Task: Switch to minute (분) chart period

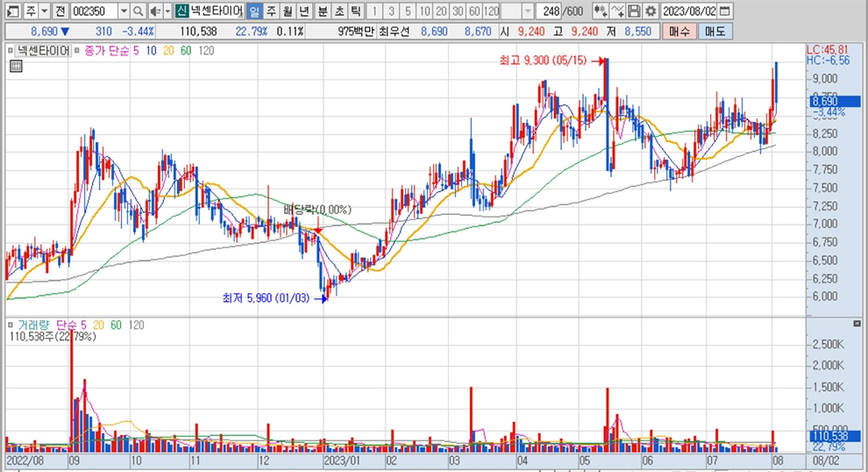Action: [x=322, y=11]
